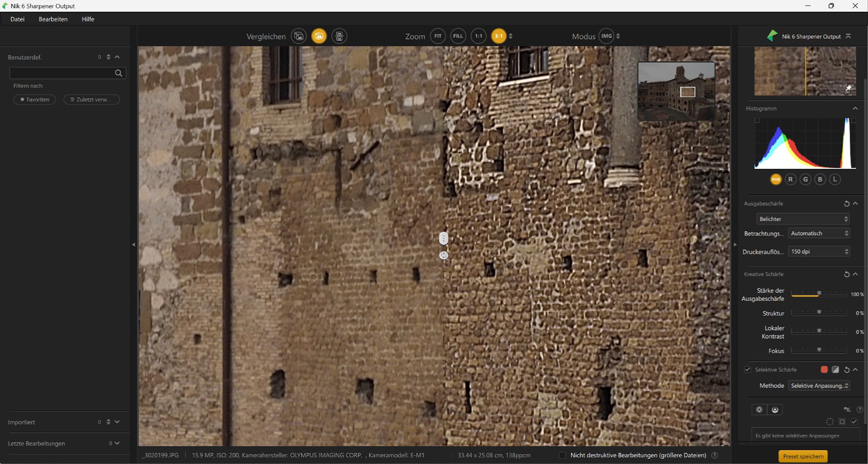Screen dimensions: 868x464
Task: Collapse the Ausgabeschärfe section
Action: pyautogui.click(x=855, y=204)
